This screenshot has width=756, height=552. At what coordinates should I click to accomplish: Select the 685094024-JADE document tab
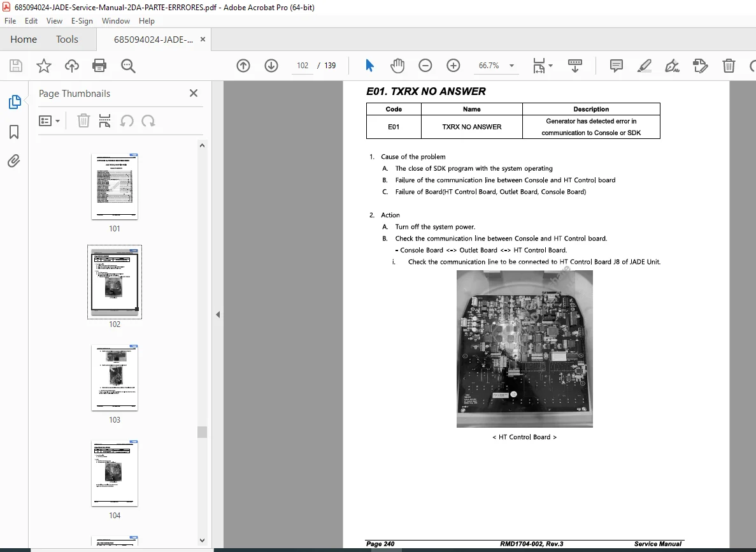(153, 40)
